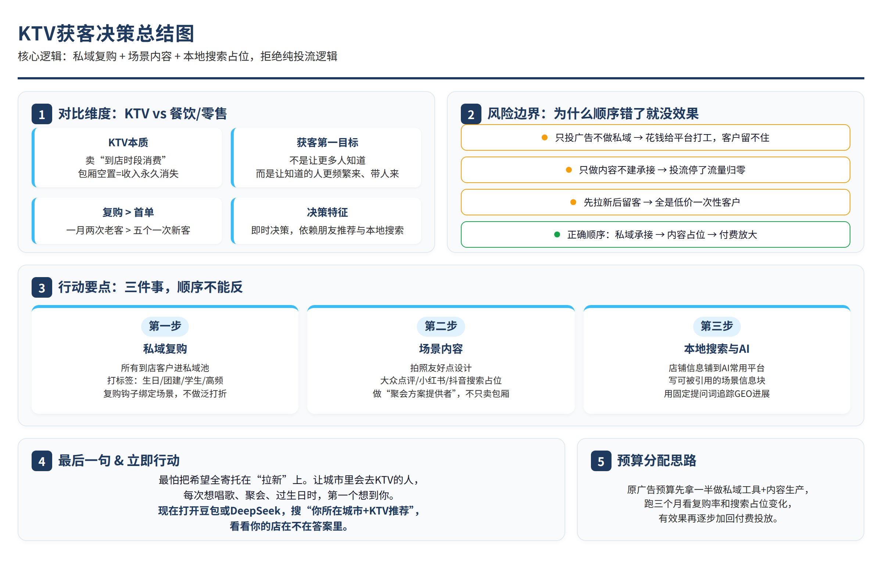Click the heading 行动要点：三件事，顺序不能反
This screenshot has height=588, width=882.
click(150, 287)
